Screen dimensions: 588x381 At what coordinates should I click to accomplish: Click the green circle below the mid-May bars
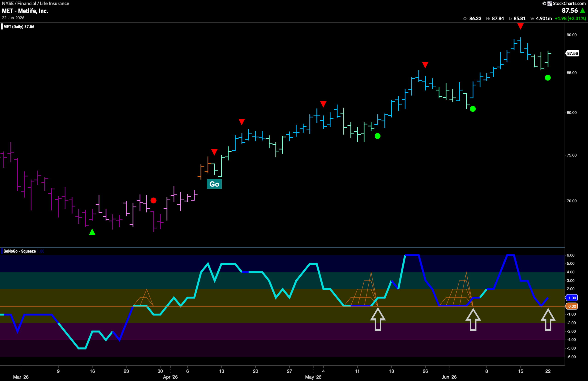[378, 136]
